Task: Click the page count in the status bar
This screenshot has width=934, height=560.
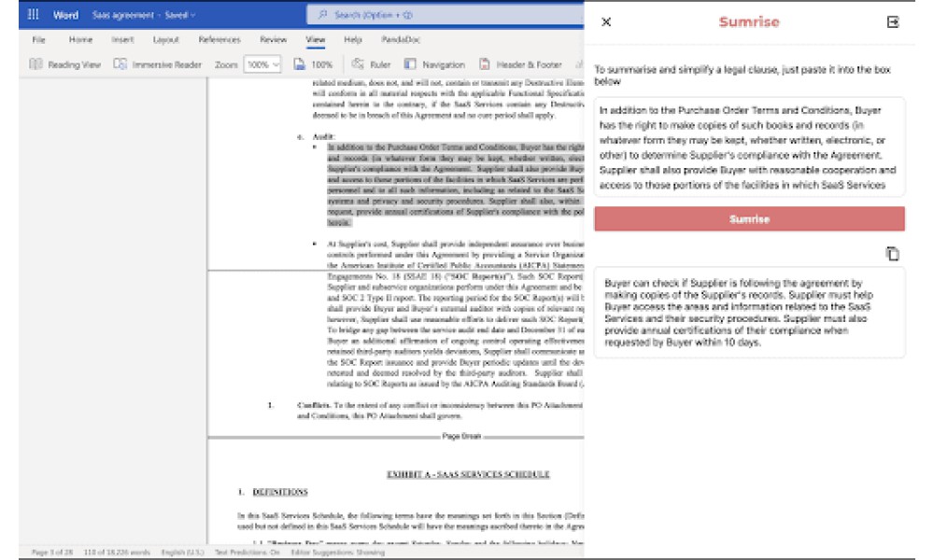Action: pyautogui.click(x=51, y=553)
